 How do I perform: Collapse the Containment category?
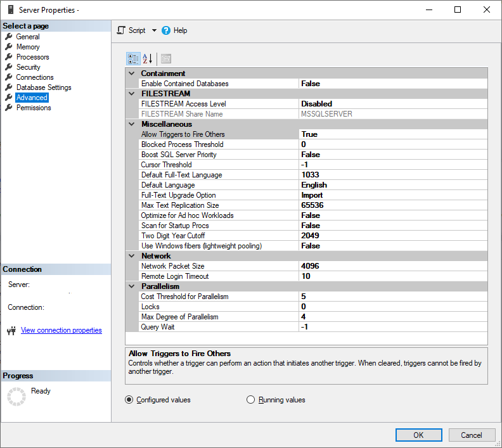(132, 74)
